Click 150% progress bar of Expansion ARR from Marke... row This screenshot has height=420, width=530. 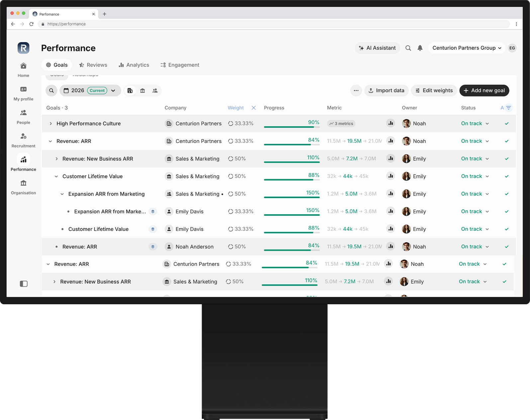pyautogui.click(x=292, y=215)
